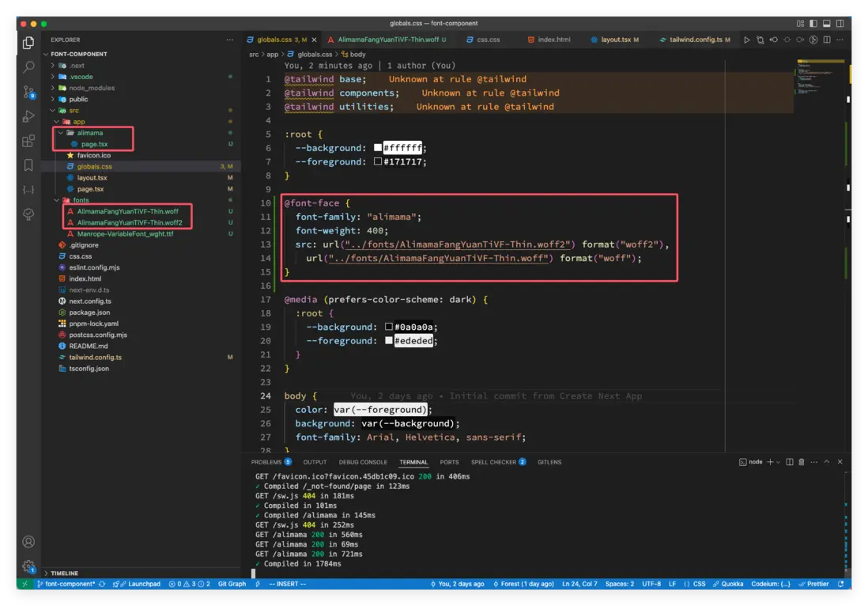The height and width of the screenshot is (606, 868).
Task: Click the Run play icon in editor toolbar
Action: (x=746, y=40)
